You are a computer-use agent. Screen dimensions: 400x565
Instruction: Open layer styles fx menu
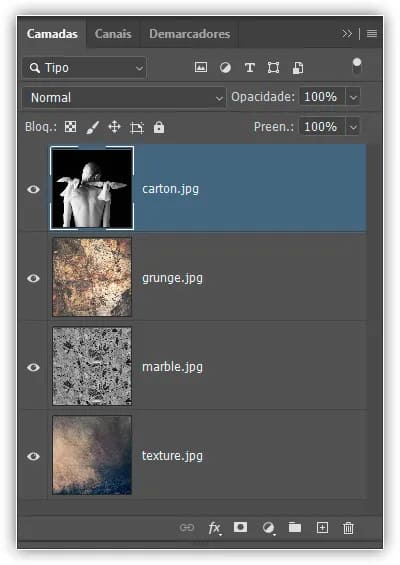(214, 528)
